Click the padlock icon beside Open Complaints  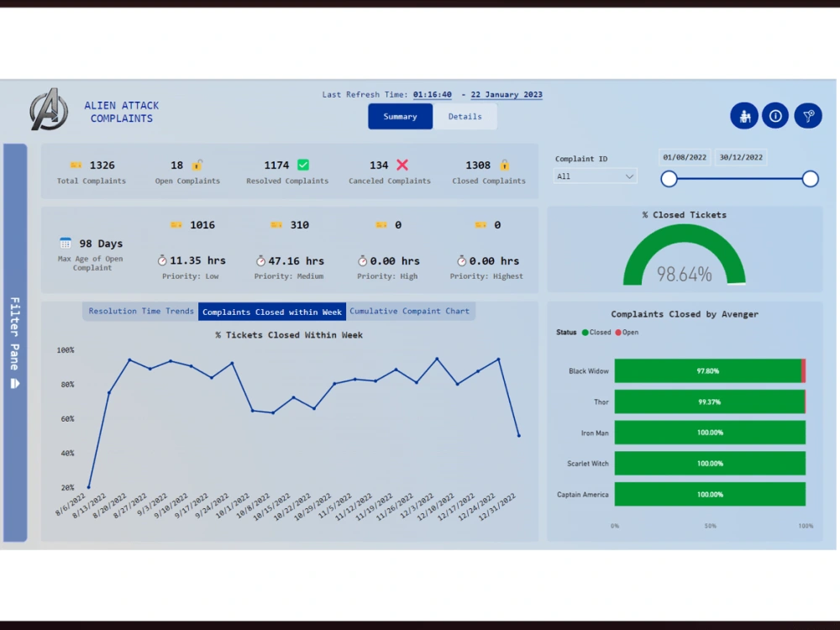199,164
